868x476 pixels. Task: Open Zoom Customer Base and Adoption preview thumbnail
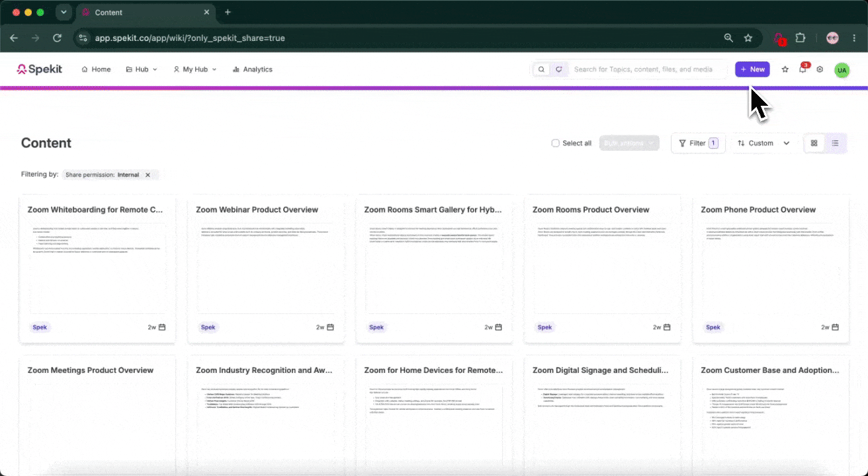point(771,428)
